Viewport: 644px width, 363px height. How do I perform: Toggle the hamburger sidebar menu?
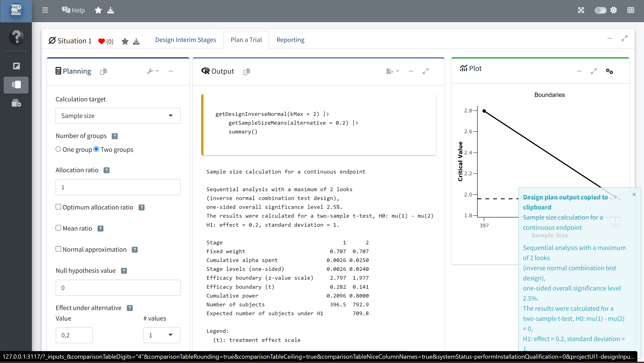click(45, 10)
